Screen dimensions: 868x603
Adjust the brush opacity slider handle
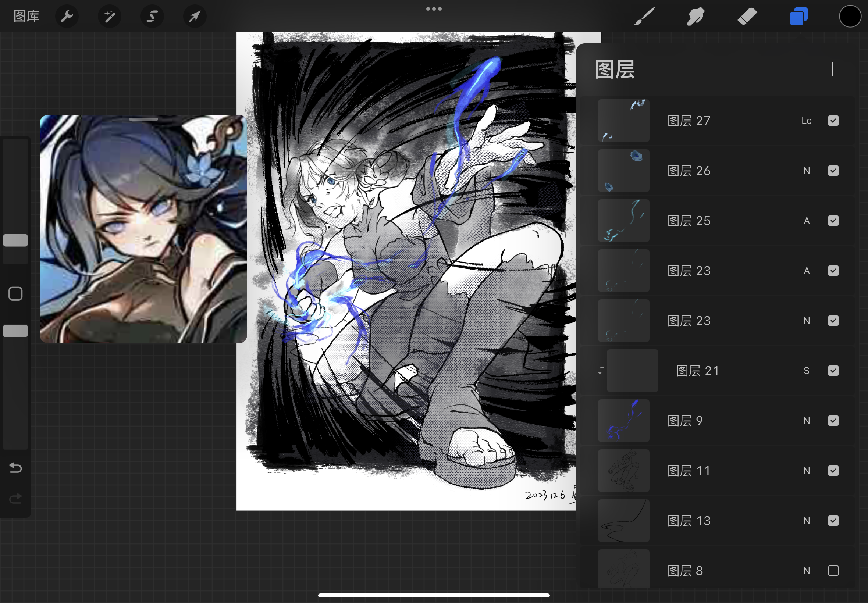(x=15, y=331)
